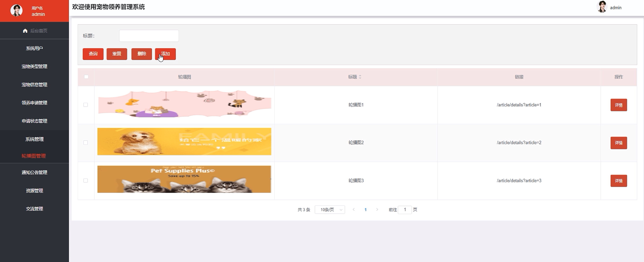This screenshot has width=644, height=262.
Task: Click the 前往 page number input
Action: [x=405, y=210]
